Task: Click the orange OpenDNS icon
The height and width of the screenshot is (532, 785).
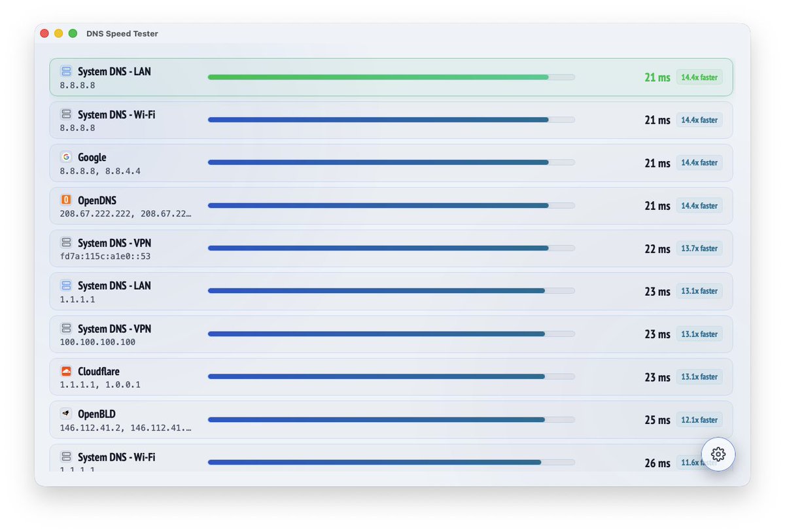Action: click(66, 200)
